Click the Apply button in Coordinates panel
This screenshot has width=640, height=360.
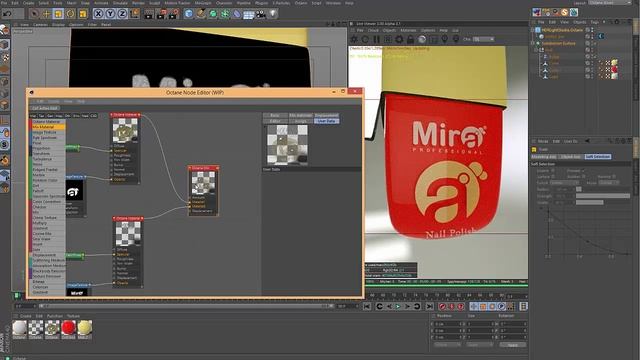pos(513,345)
